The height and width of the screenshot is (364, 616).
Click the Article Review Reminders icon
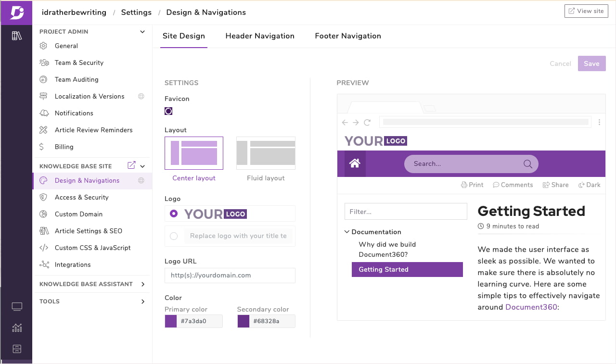click(43, 130)
